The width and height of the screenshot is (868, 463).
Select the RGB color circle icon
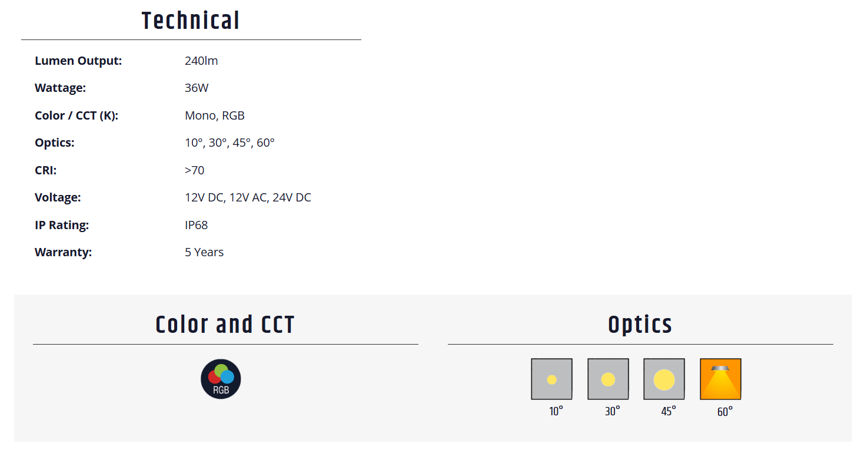221,379
